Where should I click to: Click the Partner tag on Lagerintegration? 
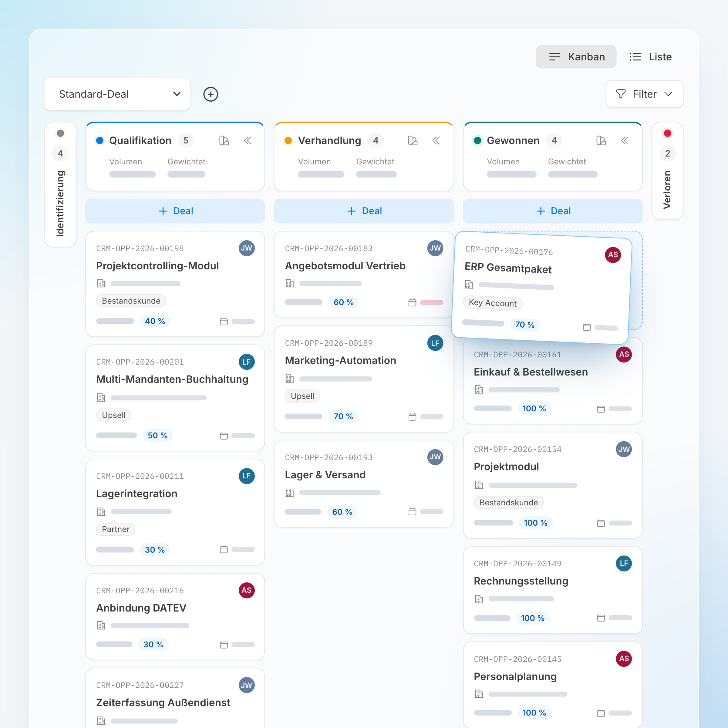coord(116,529)
